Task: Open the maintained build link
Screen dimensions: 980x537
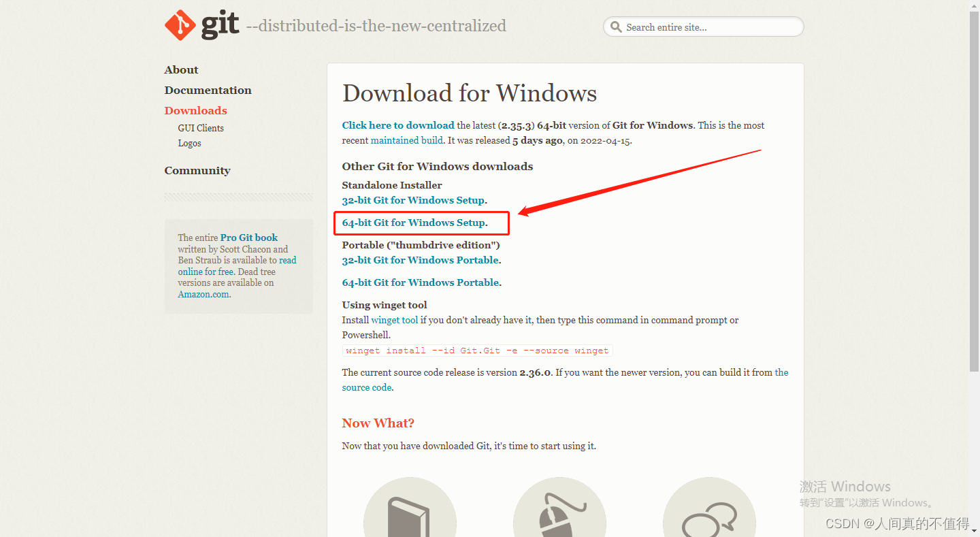Action: point(406,140)
